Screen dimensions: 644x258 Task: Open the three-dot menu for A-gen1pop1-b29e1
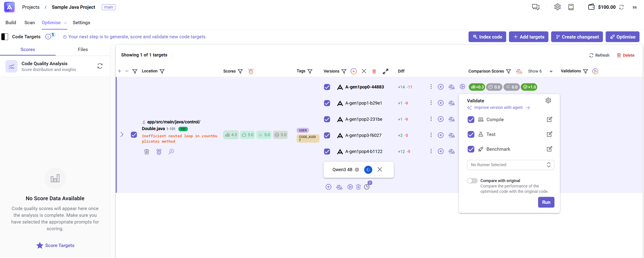(x=431, y=103)
